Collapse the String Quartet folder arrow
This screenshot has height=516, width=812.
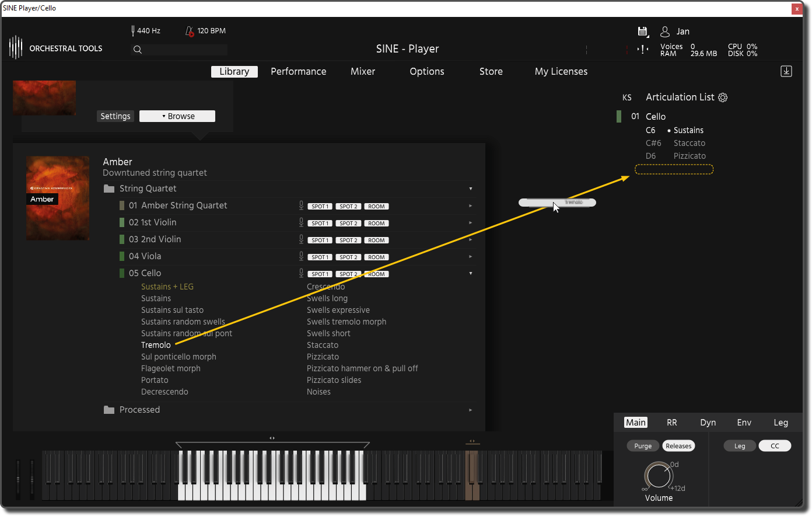471,189
